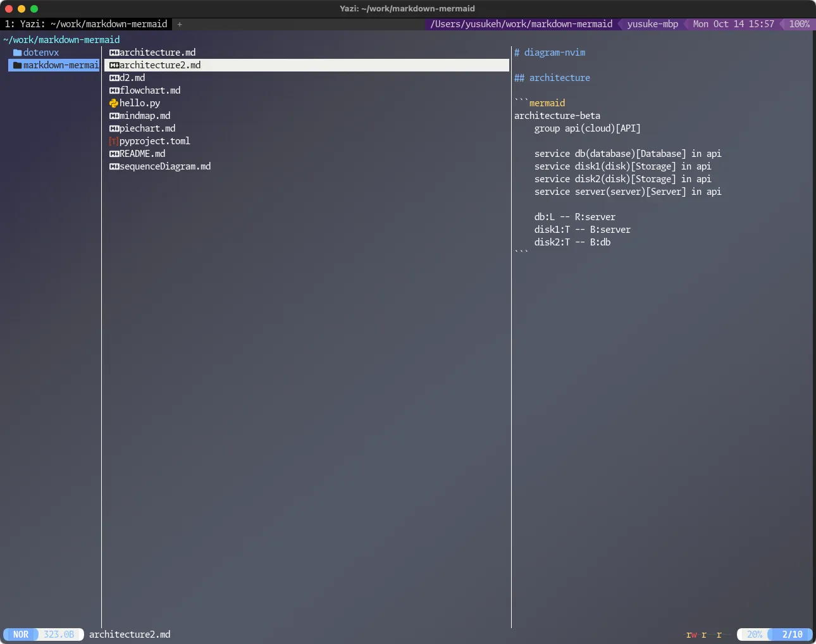Open the dotenvx folder in parent pane

coord(41,53)
